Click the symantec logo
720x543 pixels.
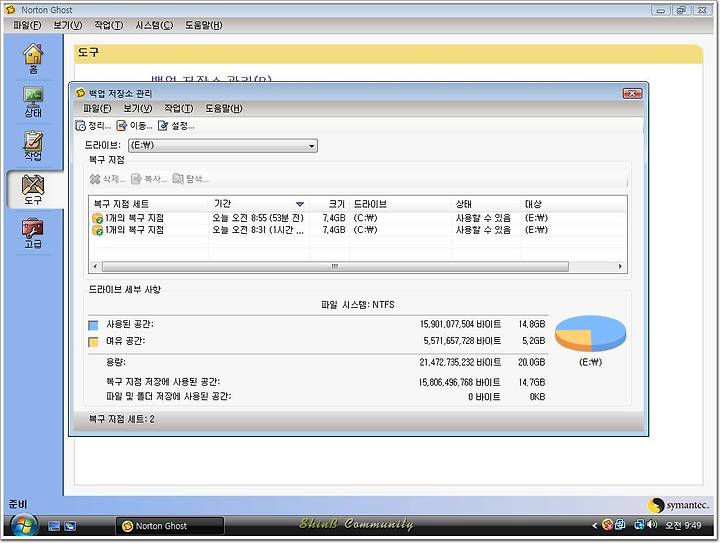(678, 505)
